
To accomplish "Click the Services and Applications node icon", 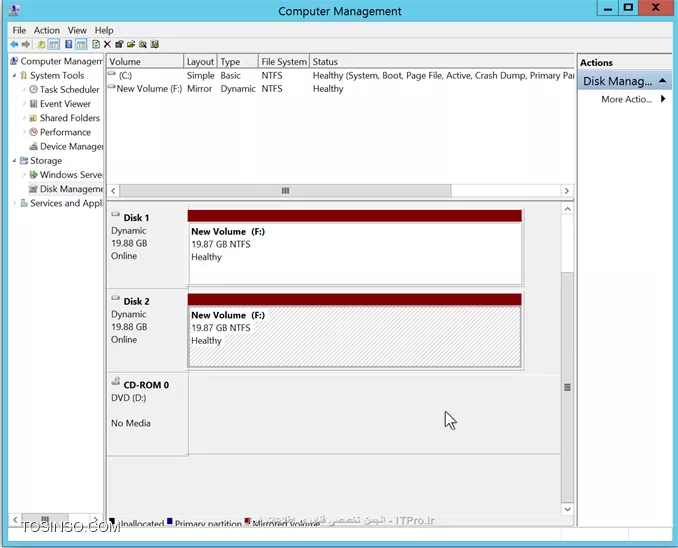I will 24,203.
